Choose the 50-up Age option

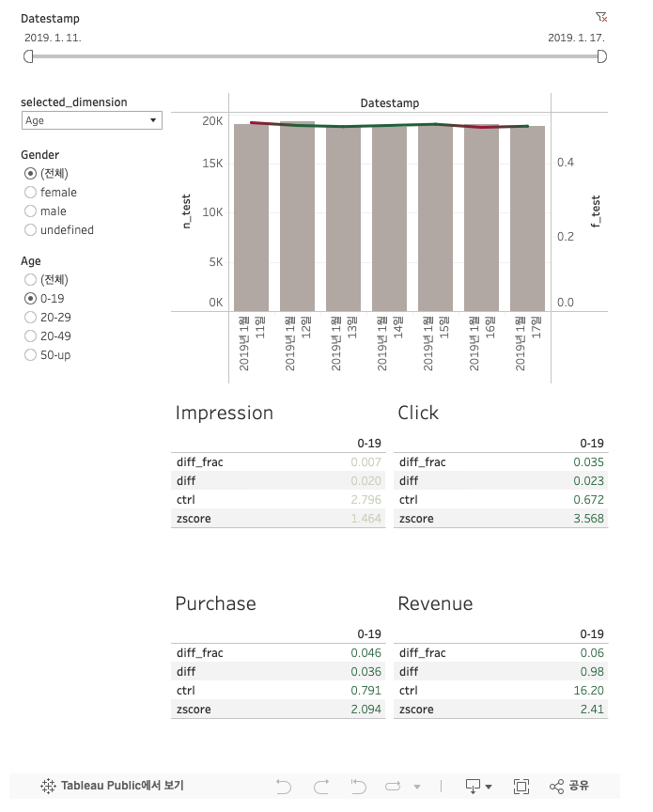click(x=31, y=354)
